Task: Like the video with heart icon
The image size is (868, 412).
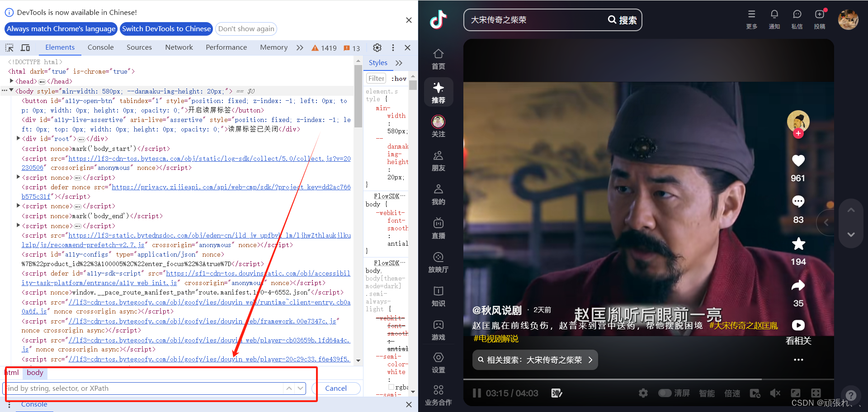Action: 798,160
